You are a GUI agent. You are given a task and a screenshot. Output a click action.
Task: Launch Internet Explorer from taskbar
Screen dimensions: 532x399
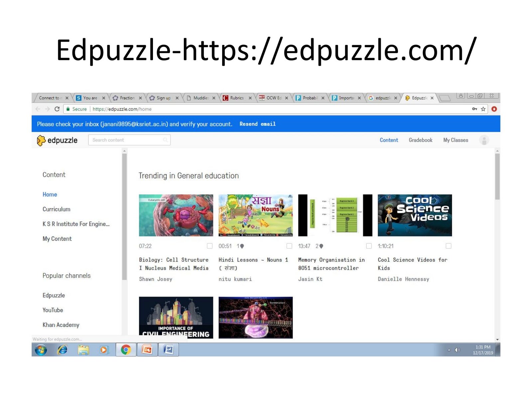[x=62, y=350]
